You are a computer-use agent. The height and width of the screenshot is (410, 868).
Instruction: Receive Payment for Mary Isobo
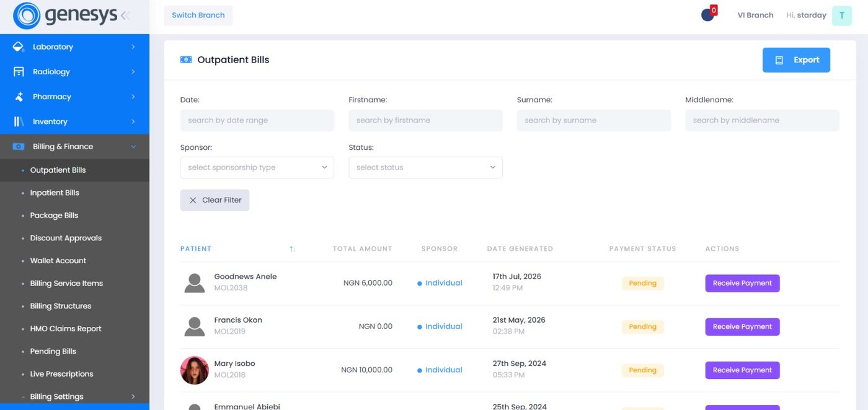(742, 370)
